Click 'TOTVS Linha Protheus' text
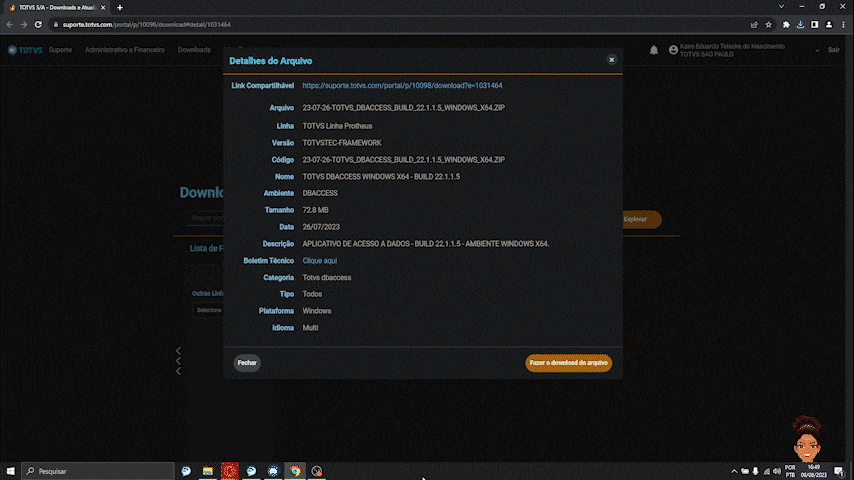Screen dimensions: 854x480 [337, 126]
